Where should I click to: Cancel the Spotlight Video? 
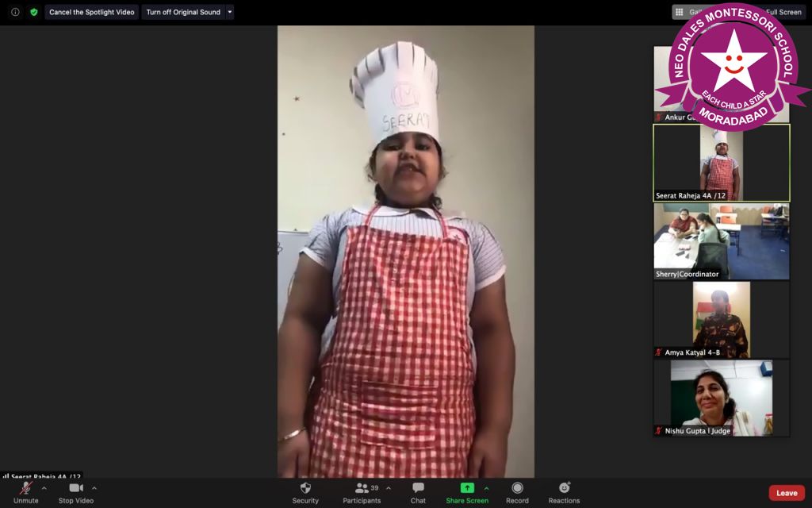coord(92,12)
